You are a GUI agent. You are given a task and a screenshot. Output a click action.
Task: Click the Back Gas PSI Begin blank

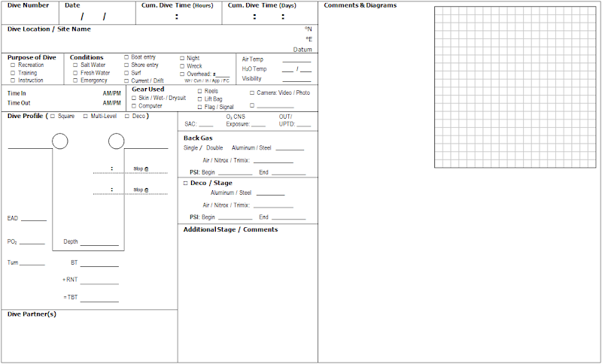[235, 174]
